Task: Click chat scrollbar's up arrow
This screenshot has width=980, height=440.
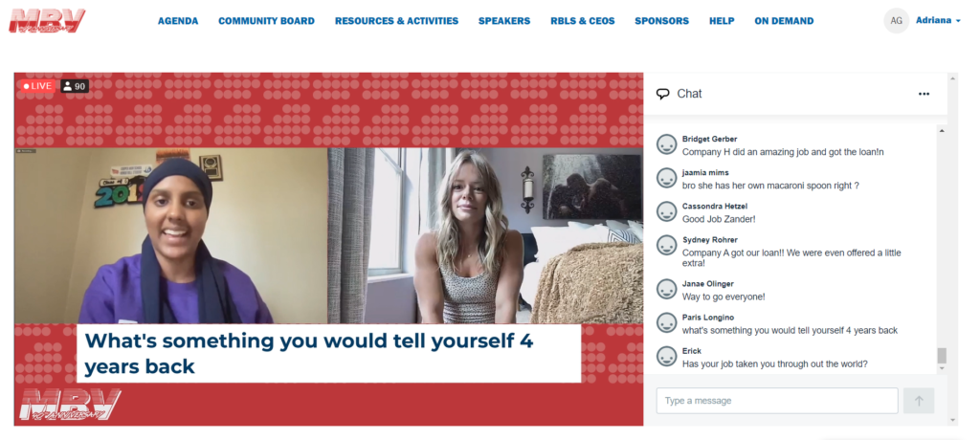Action: 942,129
